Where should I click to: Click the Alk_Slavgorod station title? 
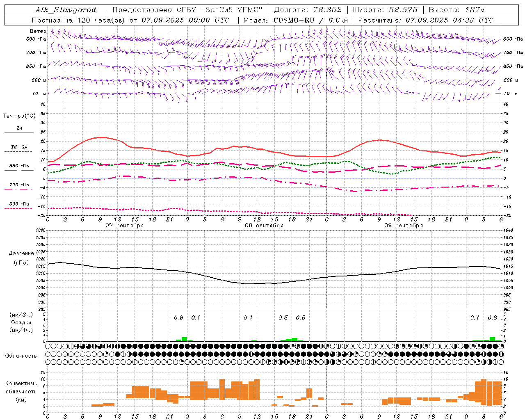click(x=66, y=10)
